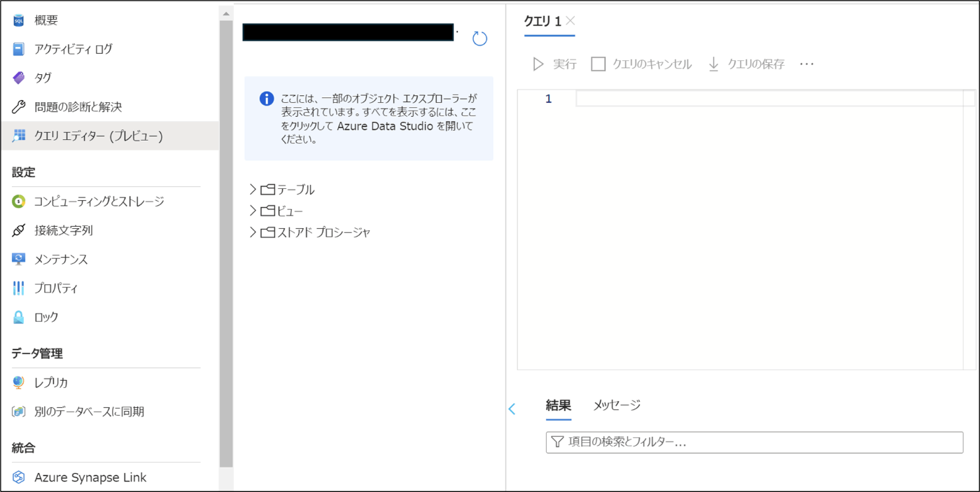Screen dimensions: 980x492
Task: Focus the 項目の検索とフィルター search field
Action: coord(755,442)
